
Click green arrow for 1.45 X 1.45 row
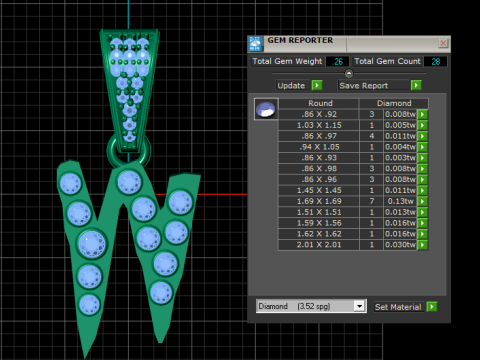click(422, 190)
